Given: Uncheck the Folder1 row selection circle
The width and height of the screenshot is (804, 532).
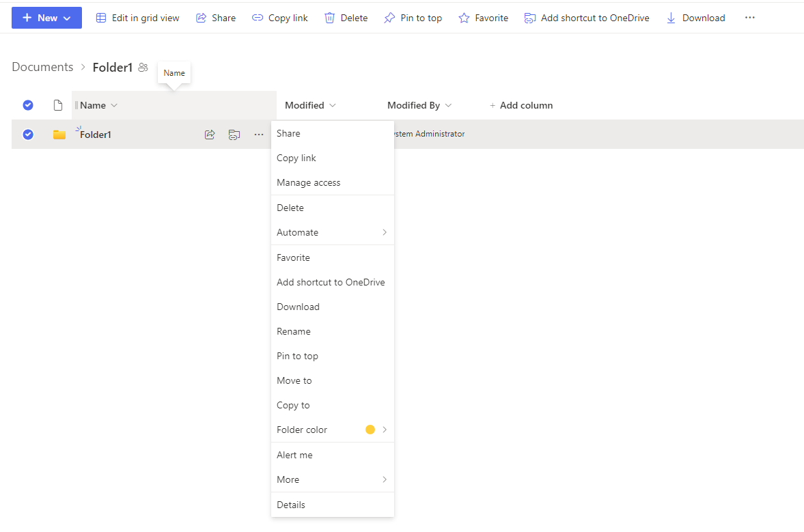Looking at the screenshot, I should pyautogui.click(x=28, y=135).
